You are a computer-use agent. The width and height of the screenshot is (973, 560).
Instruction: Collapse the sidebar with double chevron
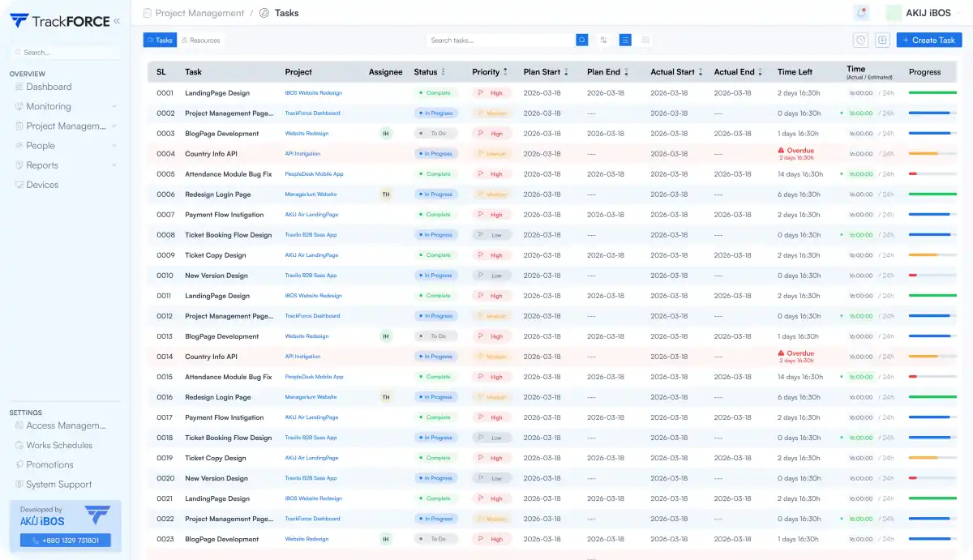click(x=117, y=21)
